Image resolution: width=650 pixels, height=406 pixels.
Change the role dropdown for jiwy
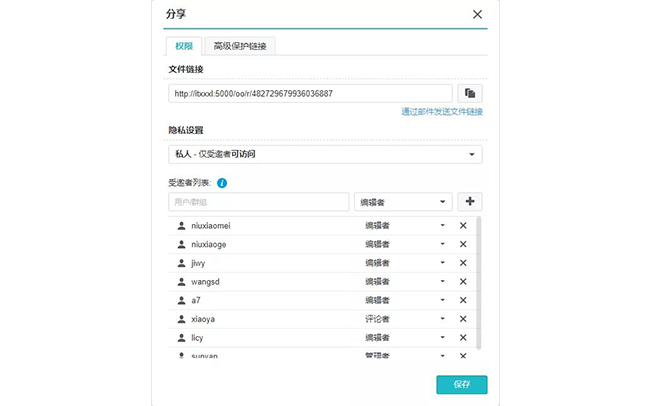click(405, 263)
